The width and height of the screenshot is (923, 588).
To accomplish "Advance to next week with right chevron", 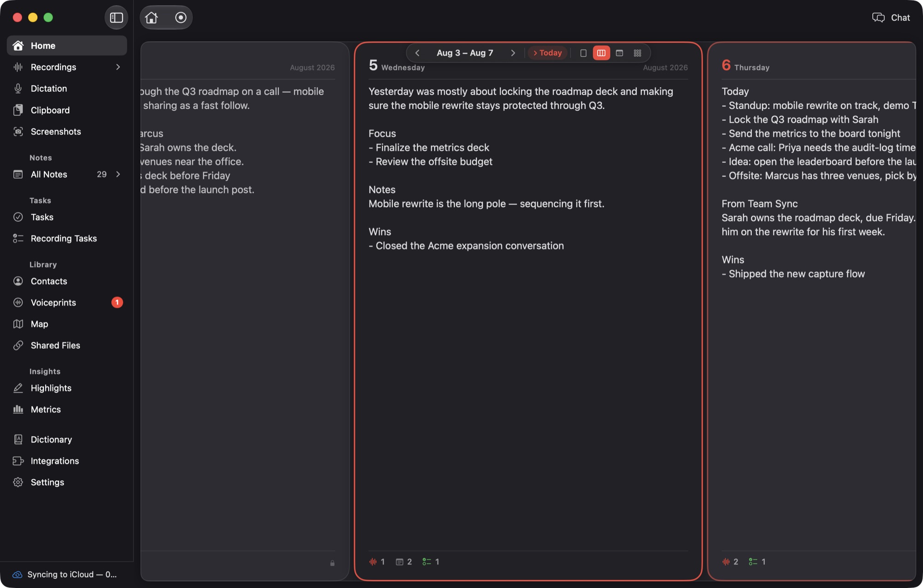I will click(x=513, y=53).
